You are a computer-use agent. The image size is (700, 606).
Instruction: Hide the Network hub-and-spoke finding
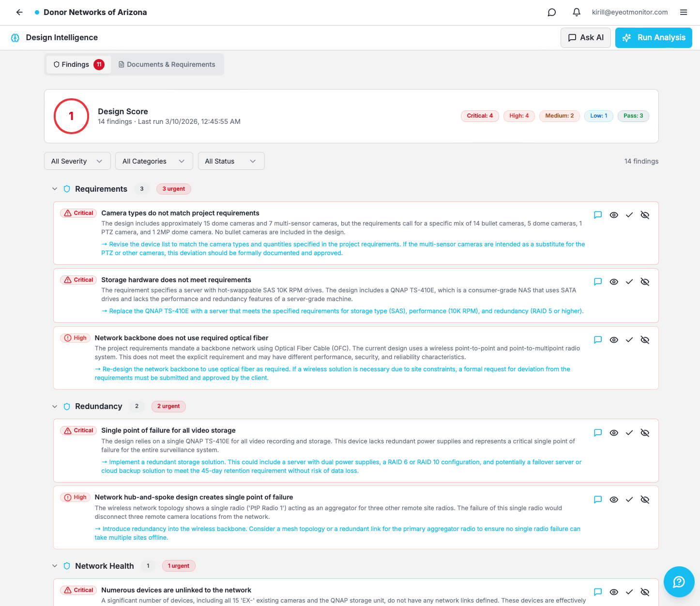click(x=645, y=500)
